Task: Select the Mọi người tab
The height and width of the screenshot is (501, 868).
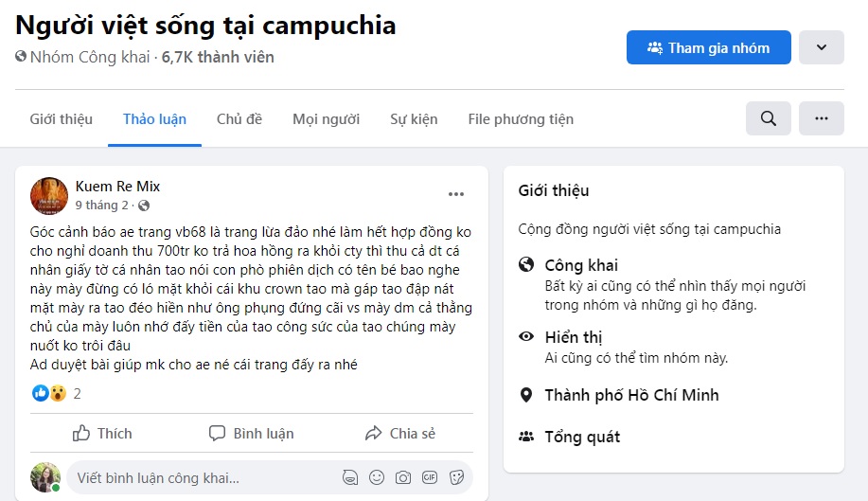Action: 326,119
